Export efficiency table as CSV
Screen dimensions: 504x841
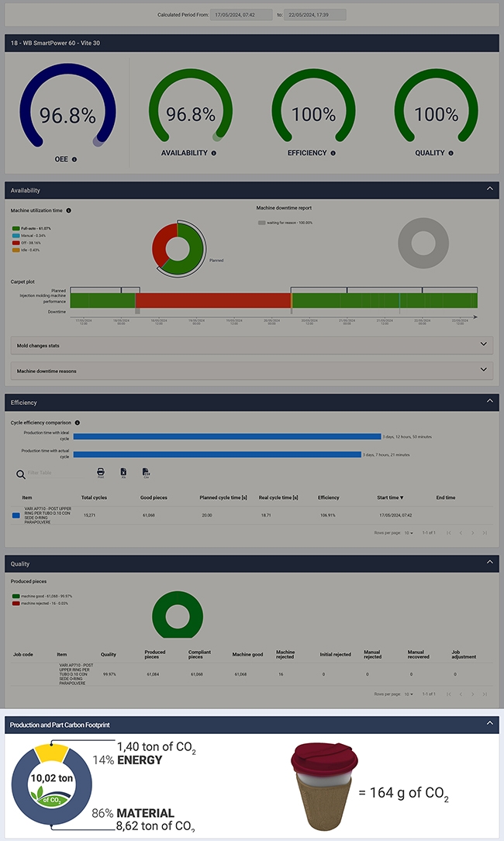click(146, 472)
